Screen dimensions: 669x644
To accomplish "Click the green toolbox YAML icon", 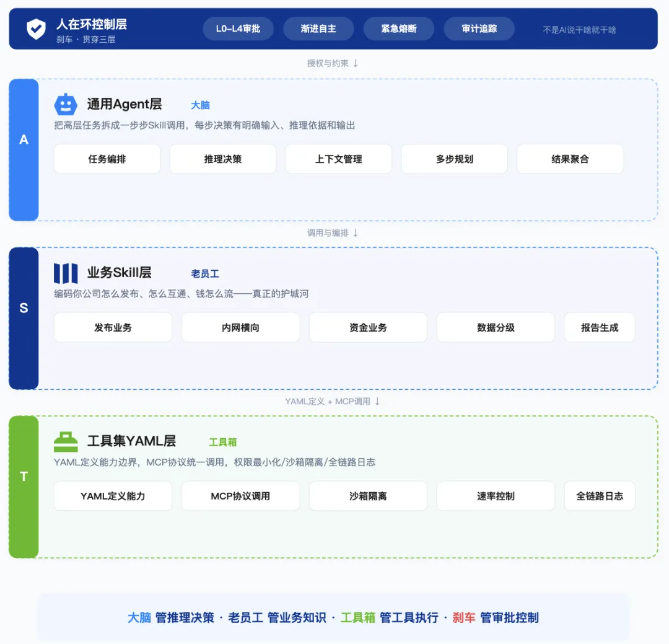I will [66, 441].
